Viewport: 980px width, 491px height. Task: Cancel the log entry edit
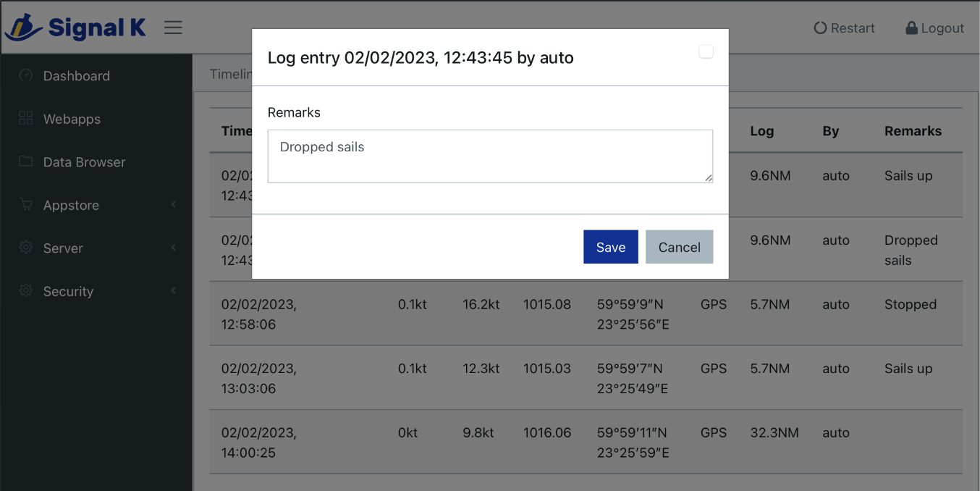[x=679, y=247]
